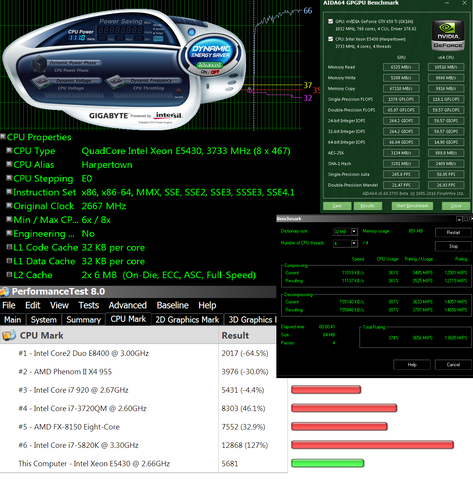This screenshot has width=473, height=480.
Task: Open the Tests menu in PerformanceTest
Action: point(89,305)
